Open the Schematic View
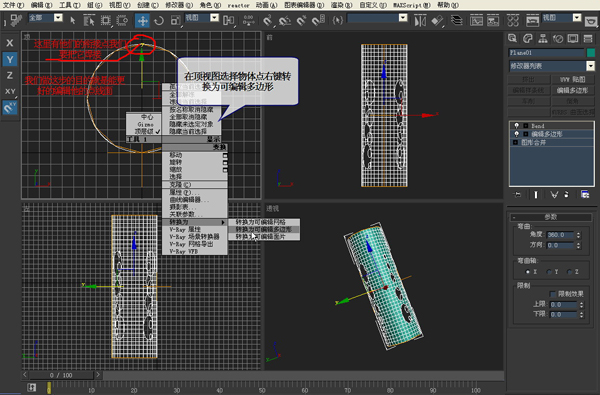Screen dimensions: 600x395 coord(493,20)
